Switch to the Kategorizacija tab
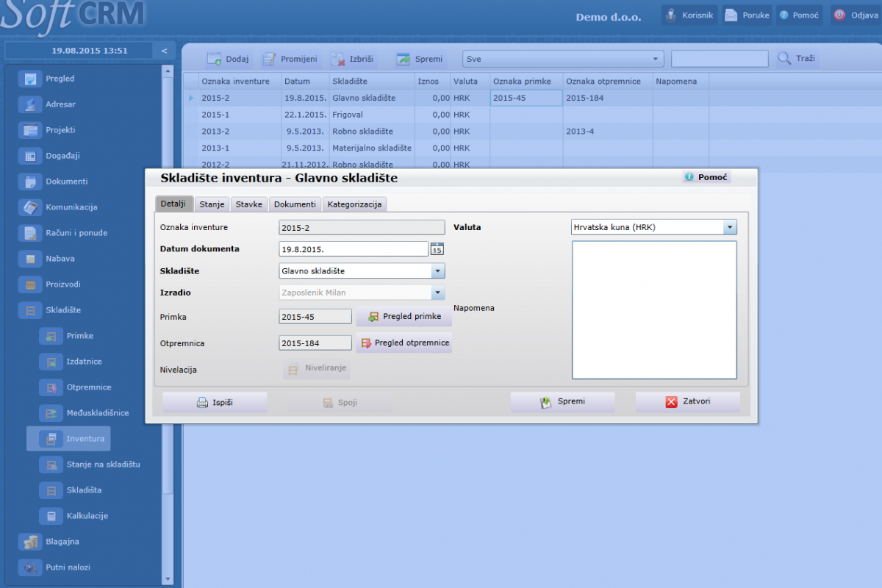882x588 pixels. [x=354, y=204]
